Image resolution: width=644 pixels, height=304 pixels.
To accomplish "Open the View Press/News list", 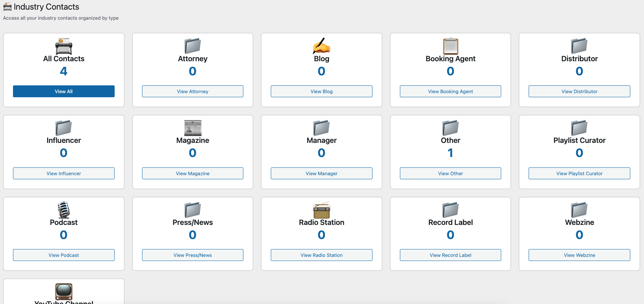I will tap(193, 255).
